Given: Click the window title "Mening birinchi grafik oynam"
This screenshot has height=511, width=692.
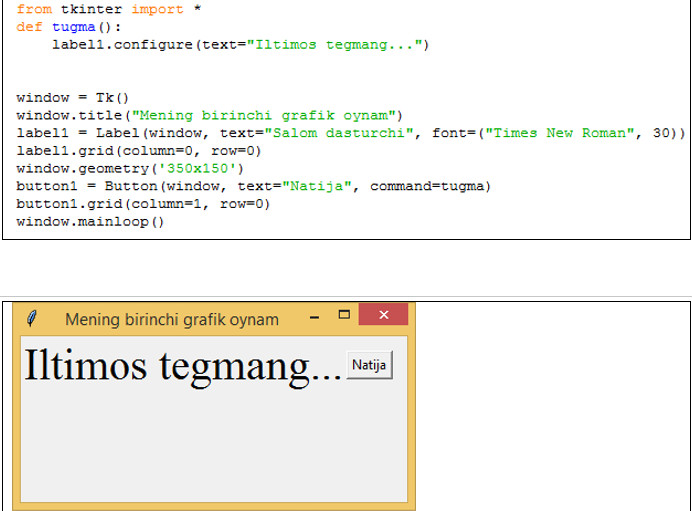Looking at the screenshot, I should coord(171,319).
